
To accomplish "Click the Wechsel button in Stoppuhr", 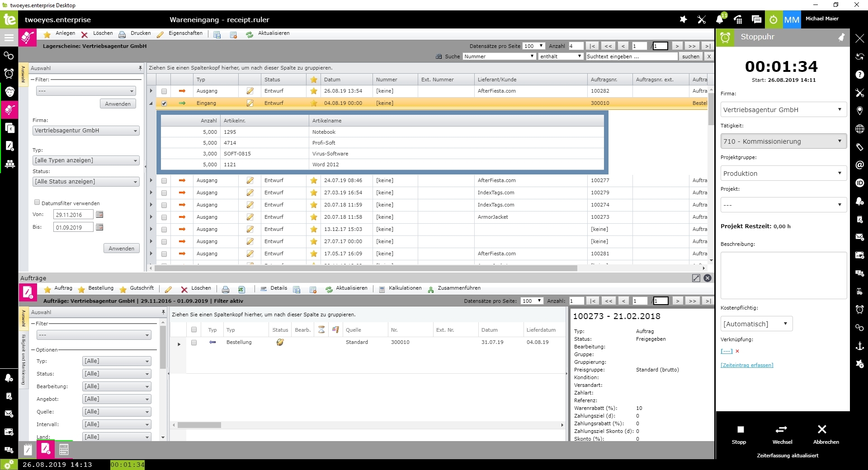I will (782, 434).
